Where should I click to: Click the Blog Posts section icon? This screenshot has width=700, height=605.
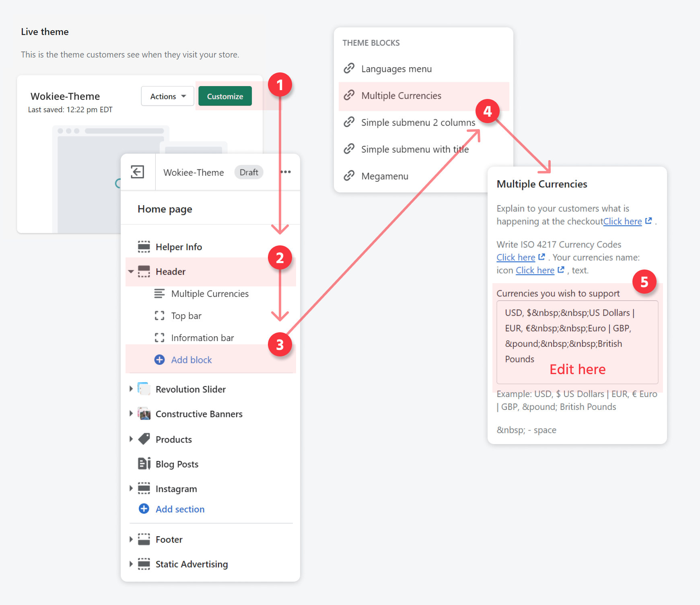(144, 464)
